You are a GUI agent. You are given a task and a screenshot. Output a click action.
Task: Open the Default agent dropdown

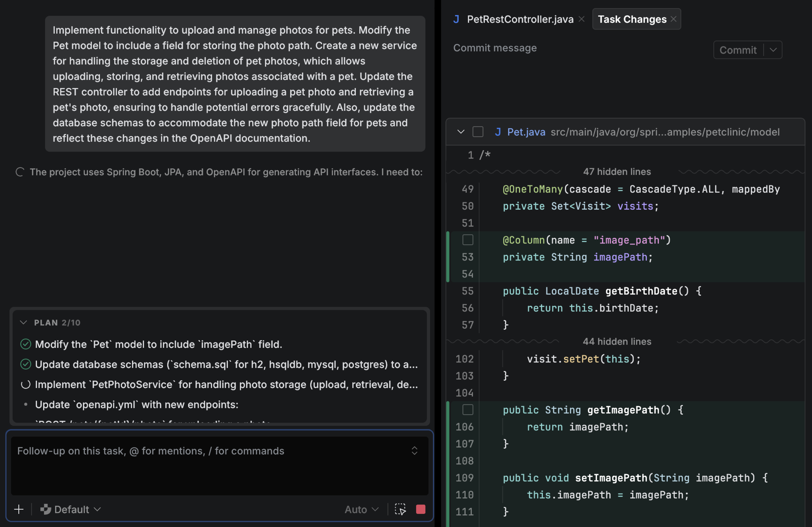(x=71, y=509)
